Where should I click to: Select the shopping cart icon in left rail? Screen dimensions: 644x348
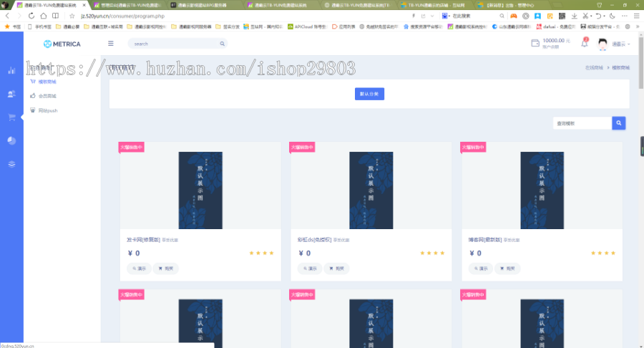(11, 117)
